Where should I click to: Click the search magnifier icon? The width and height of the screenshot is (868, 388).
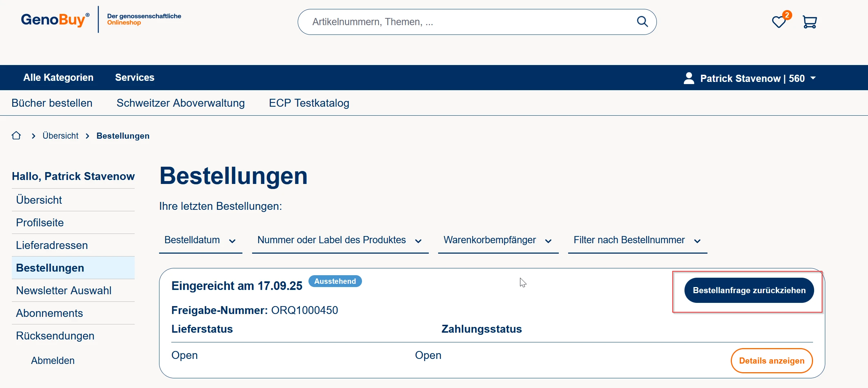click(642, 22)
